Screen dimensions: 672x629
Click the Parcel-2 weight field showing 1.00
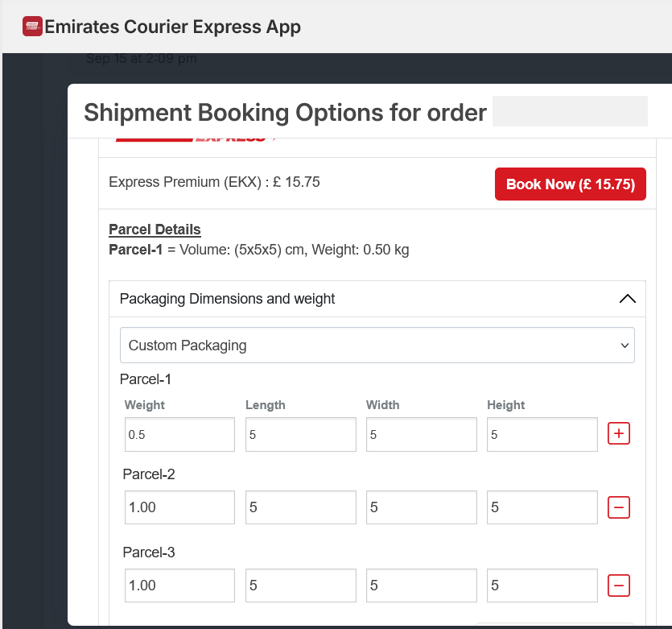pyautogui.click(x=179, y=507)
